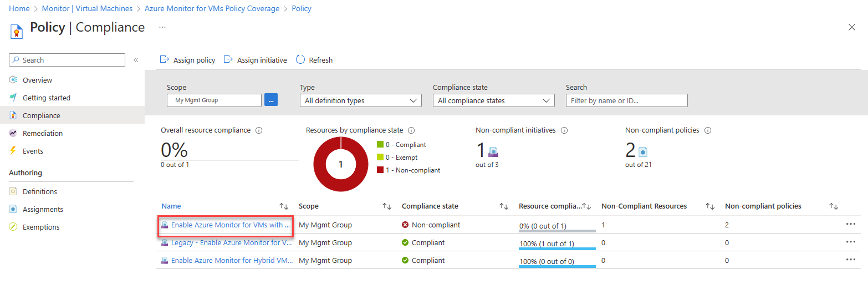This screenshot has height=284, width=868.
Task: Click the Assign initiative icon
Action: coord(228,59)
